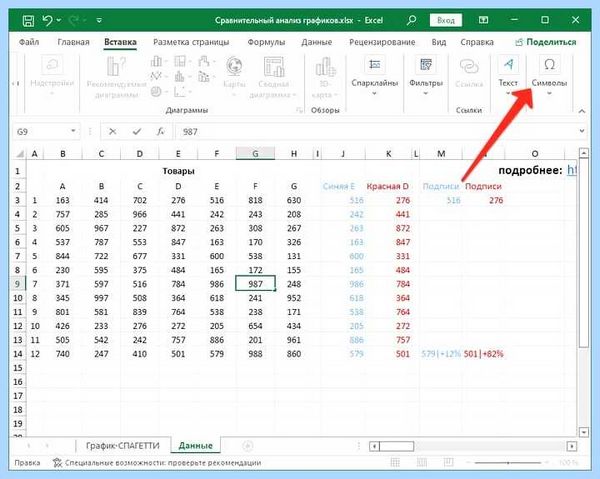Switch to the Вид tab
The height and width of the screenshot is (479, 600).
(439, 42)
